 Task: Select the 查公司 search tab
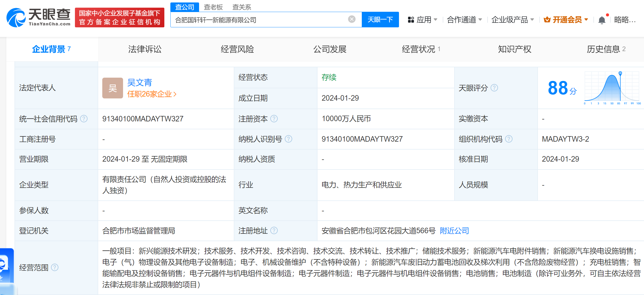[185, 7]
